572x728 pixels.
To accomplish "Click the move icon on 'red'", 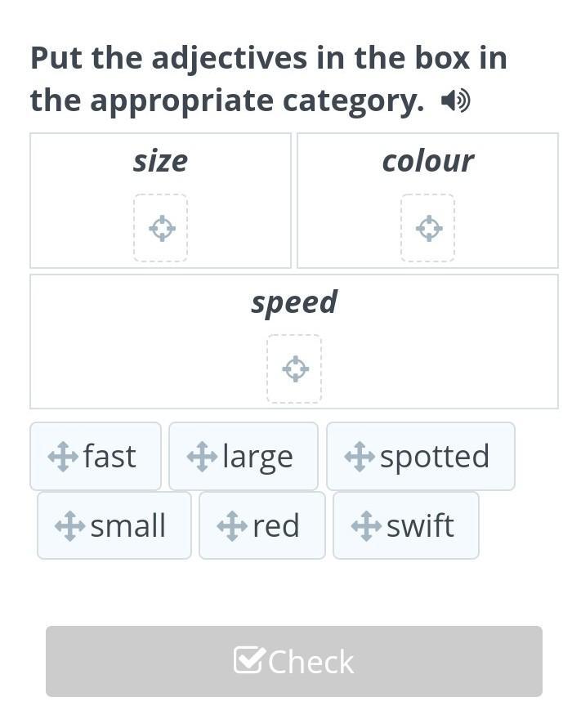I will (x=232, y=526).
